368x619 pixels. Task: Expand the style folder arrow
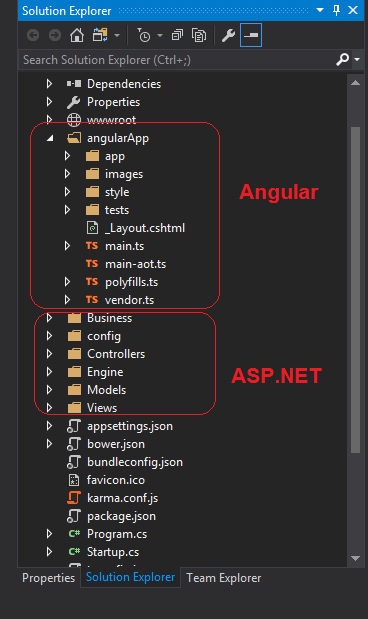tap(68, 192)
